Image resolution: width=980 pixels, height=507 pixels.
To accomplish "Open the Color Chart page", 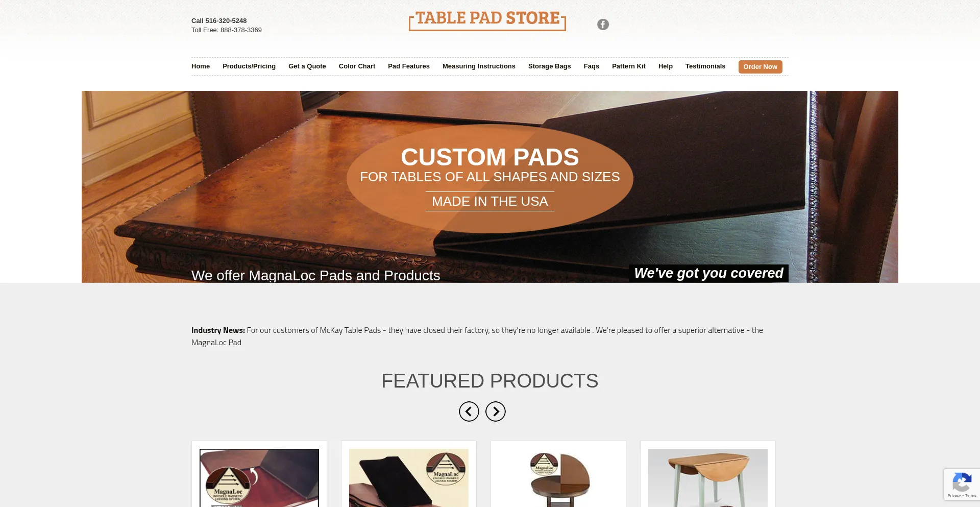I will point(357,66).
